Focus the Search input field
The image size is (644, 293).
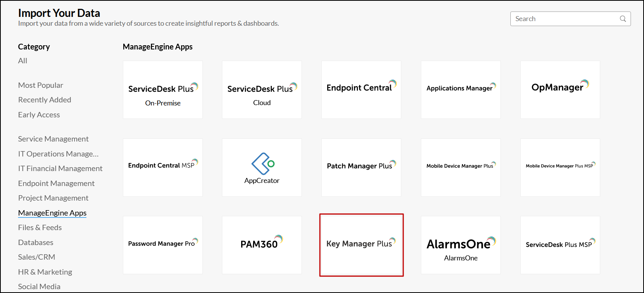[570, 19]
